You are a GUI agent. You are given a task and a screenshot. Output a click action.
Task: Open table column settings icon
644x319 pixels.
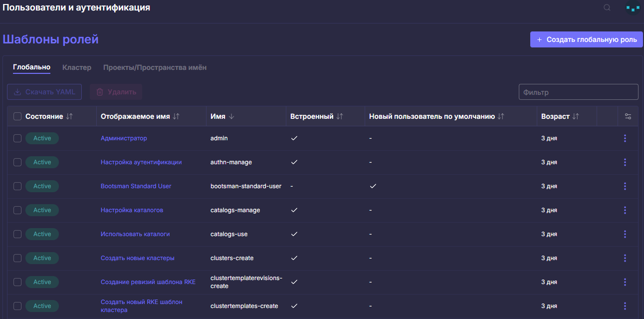628,116
